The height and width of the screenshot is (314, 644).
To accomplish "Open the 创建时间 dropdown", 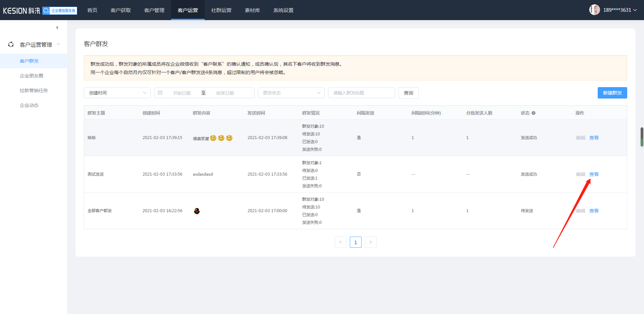I will click(x=117, y=93).
